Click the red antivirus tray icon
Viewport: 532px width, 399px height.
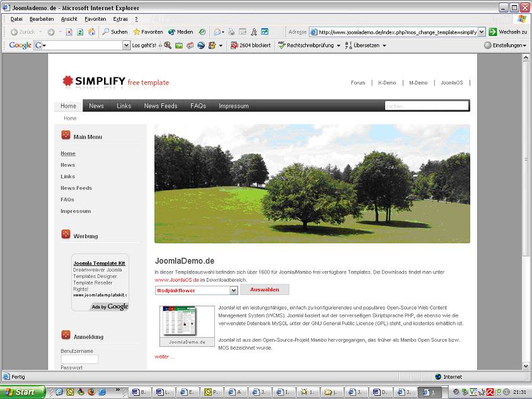[x=490, y=392]
